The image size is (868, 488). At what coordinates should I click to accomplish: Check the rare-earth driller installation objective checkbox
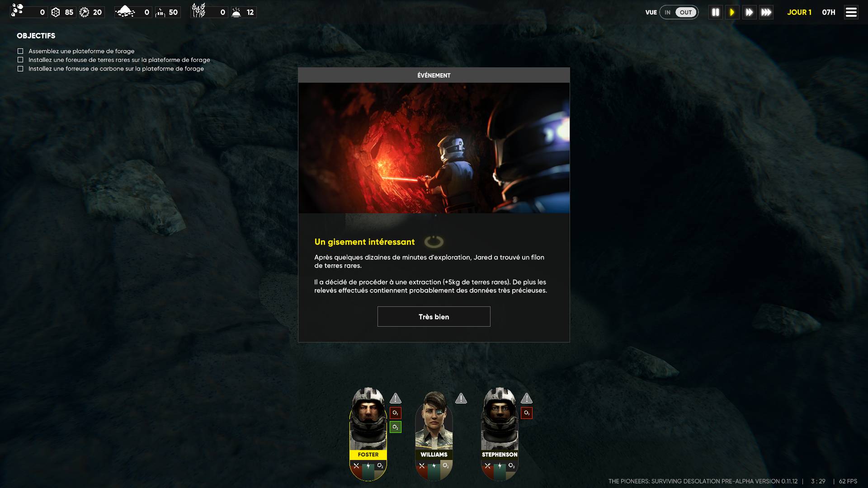[20, 60]
